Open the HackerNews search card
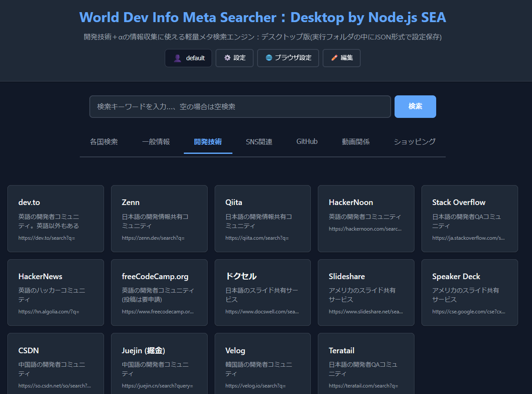Image resolution: width=532 pixels, height=394 pixels. click(55, 292)
